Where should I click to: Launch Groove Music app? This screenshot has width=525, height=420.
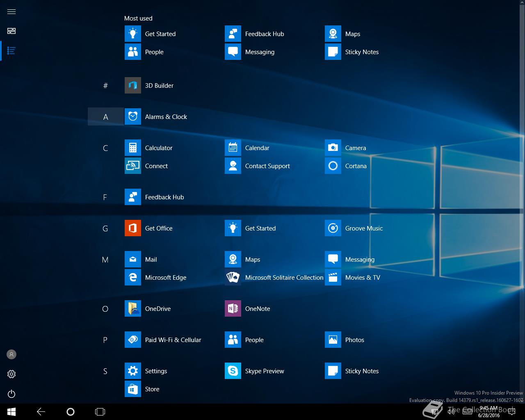click(x=333, y=228)
